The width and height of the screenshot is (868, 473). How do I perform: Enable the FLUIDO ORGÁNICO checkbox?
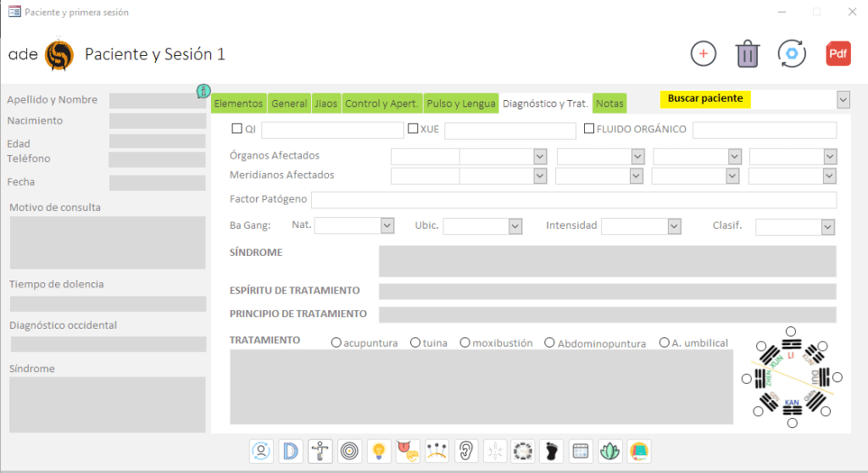click(x=589, y=130)
